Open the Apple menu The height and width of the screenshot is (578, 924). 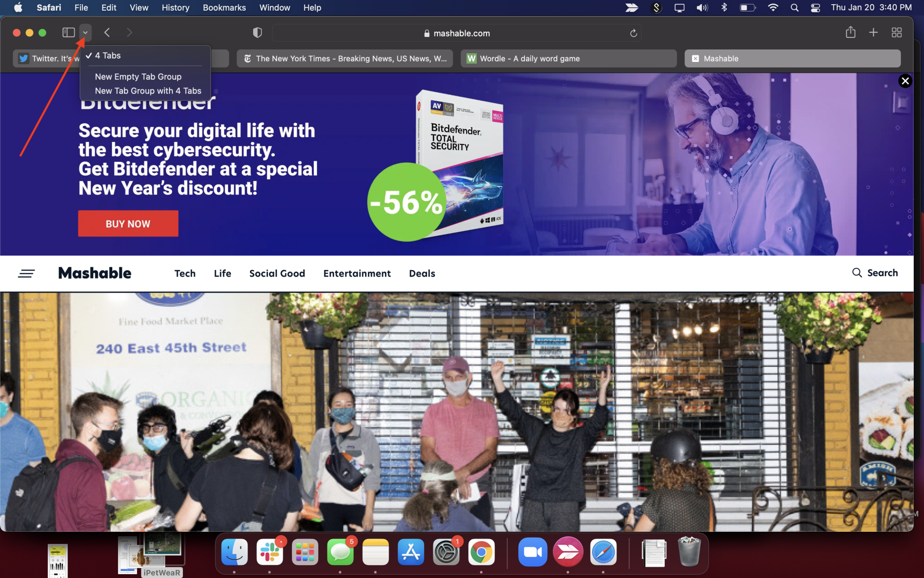coord(18,7)
